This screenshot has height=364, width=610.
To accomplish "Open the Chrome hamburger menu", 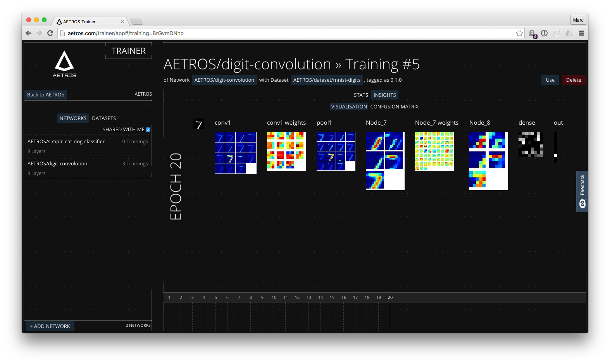I will coord(581,33).
